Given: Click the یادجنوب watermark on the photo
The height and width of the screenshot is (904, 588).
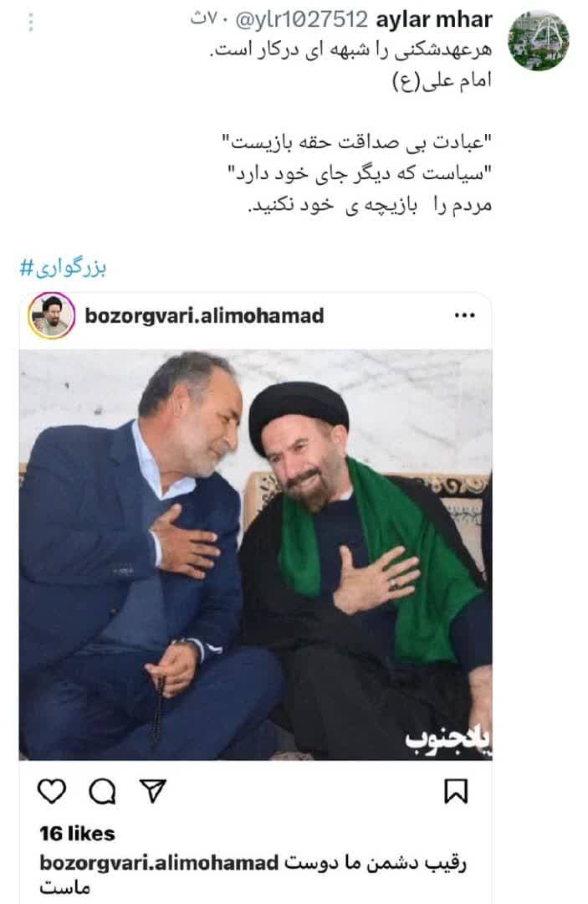Looking at the screenshot, I should tap(448, 740).
